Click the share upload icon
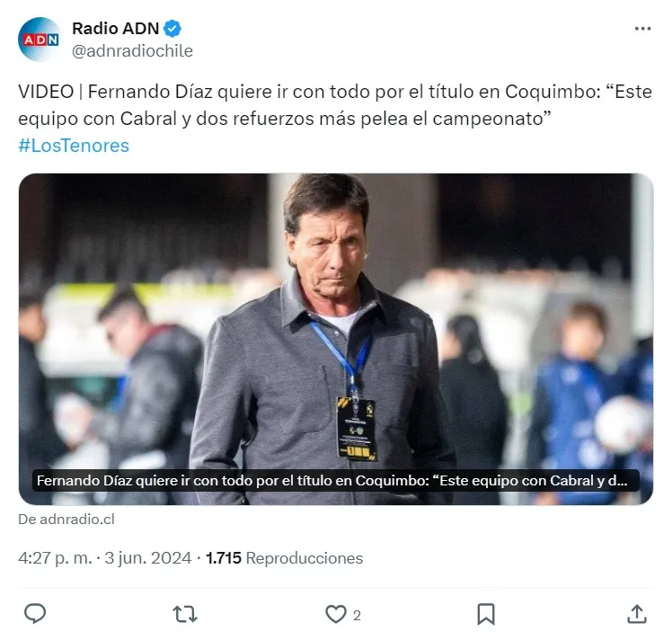 637,614
